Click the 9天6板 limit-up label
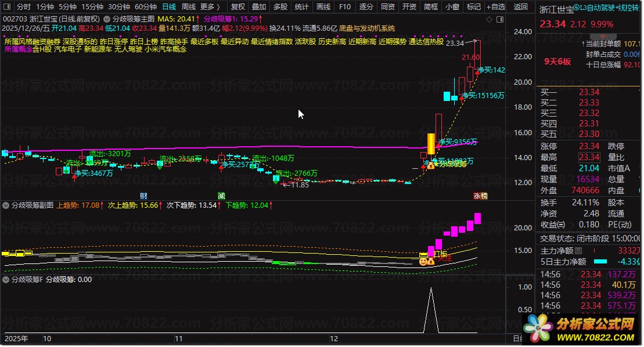This screenshot has width=644, height=347. click(x=557, y=62)
